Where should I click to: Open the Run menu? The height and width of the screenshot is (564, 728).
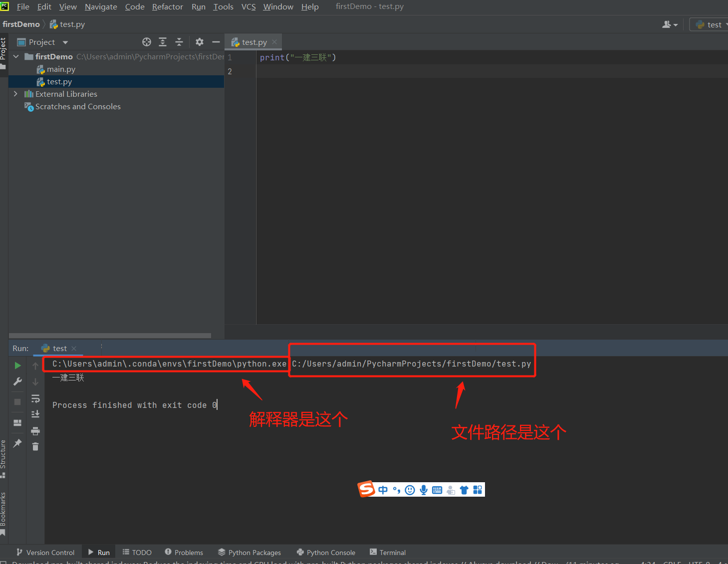click(x=199, y=6)
